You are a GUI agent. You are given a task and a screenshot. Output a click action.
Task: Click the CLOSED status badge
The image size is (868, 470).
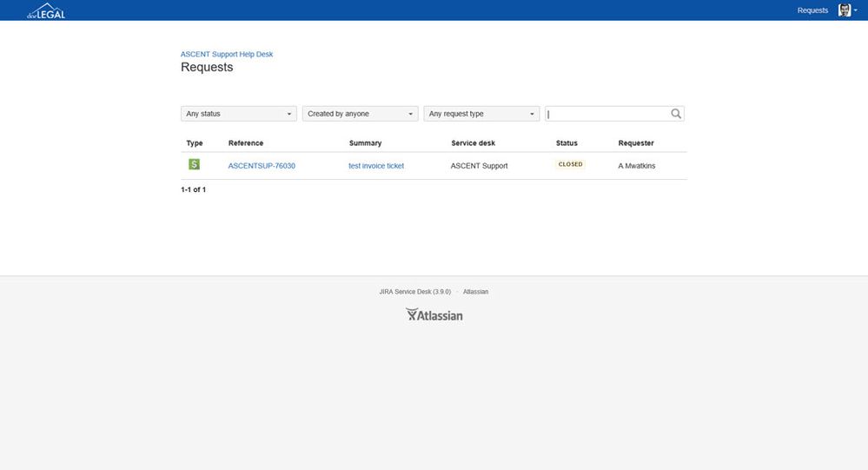[x=570, y=164]
